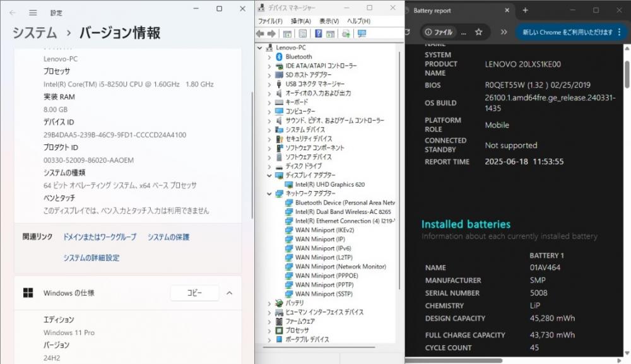Click the ファイル site info chip in address bar
This screenshot has height=364, width=631.
coord(439,32)
